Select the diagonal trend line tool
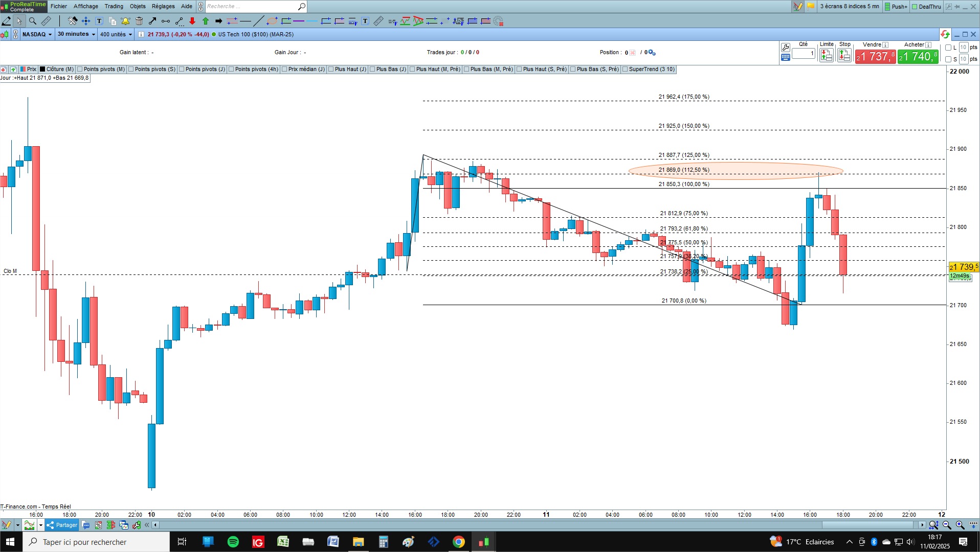 (x=259, y=21)
